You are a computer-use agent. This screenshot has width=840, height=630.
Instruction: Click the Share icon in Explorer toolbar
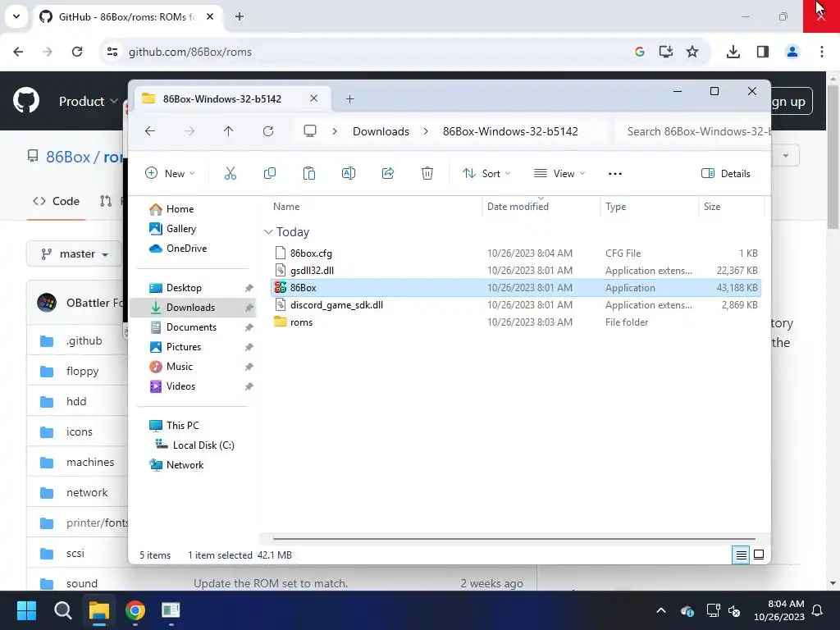[x=388, y=174]
